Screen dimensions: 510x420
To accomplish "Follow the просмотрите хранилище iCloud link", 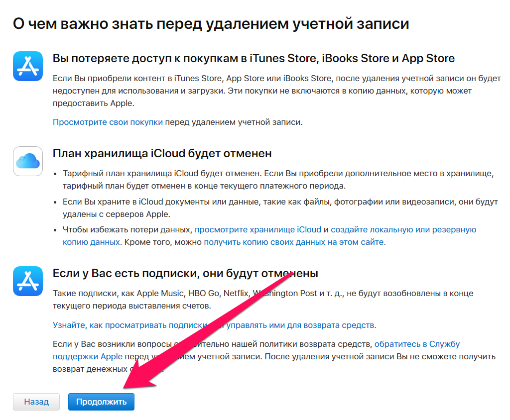I will coord(258,229).
